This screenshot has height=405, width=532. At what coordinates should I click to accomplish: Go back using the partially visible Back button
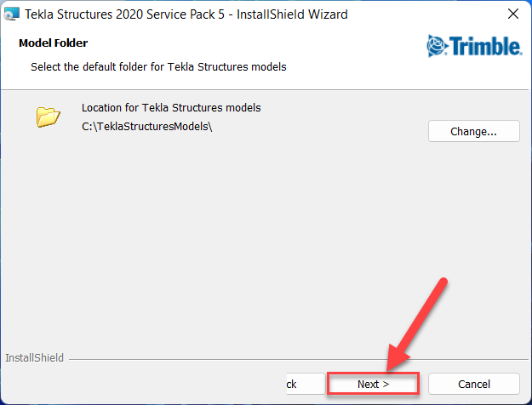291,384
